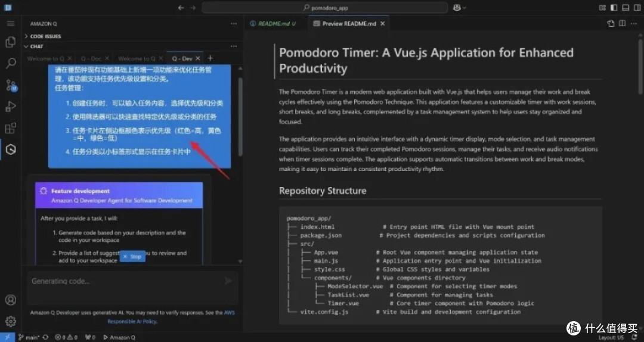
Task: Open the Source Control view
Action: coord(11,85)
